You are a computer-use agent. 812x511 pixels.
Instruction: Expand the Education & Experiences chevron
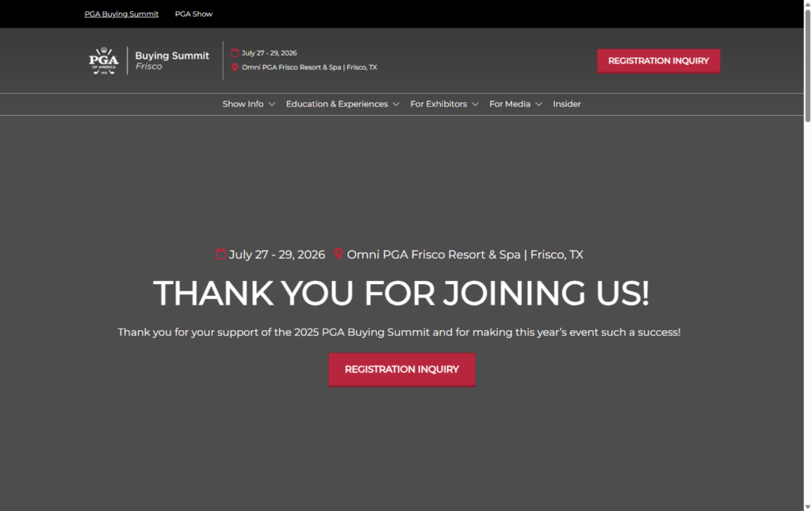[396, 104]
